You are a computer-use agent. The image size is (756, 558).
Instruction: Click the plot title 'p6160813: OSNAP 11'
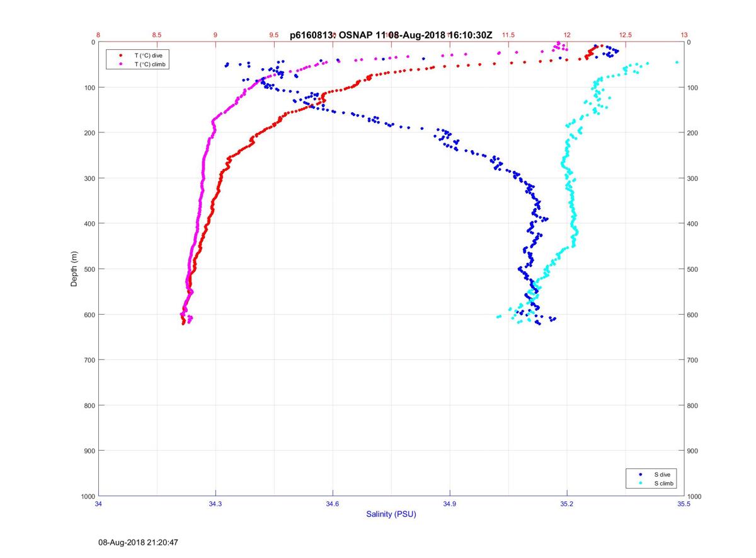click(340, 36)
